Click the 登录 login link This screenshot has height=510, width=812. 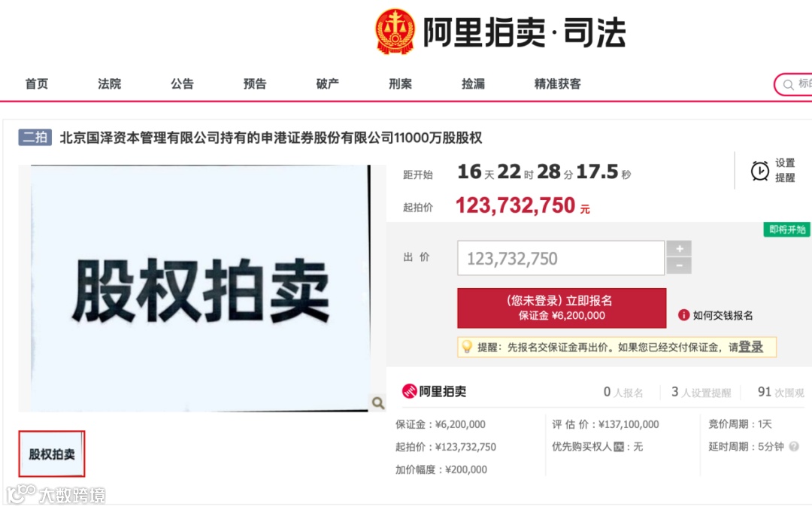pyautogui.click(x=750, y=347)
